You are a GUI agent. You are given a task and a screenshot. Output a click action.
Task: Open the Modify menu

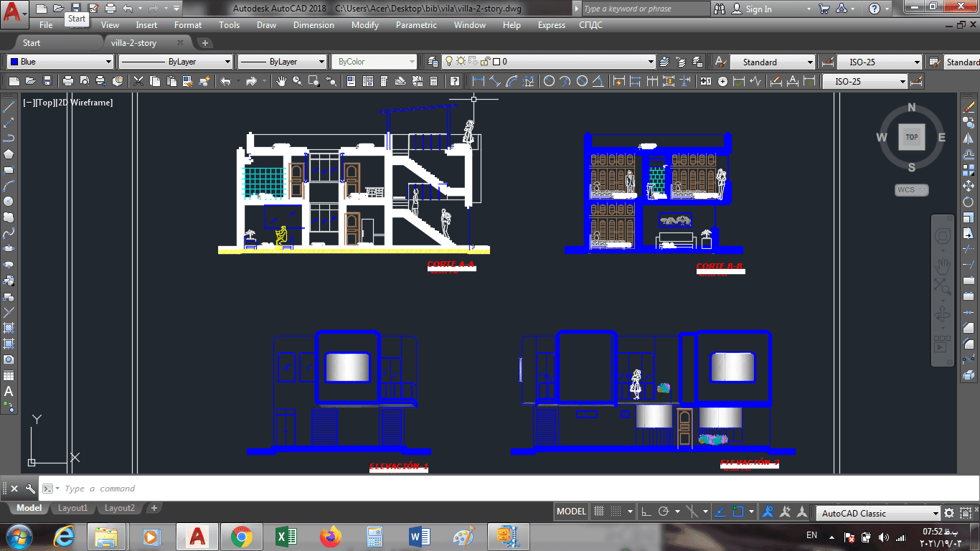coord(365,24)
